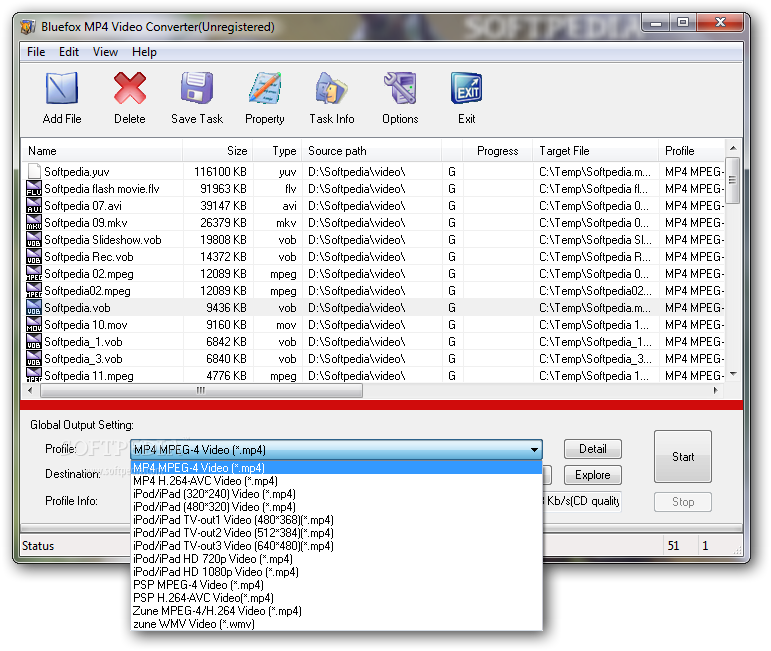Choose zune WMV Video (*.wmv) profile
Image resolution: width=771 pixels, height=651 pixels.
336,624
